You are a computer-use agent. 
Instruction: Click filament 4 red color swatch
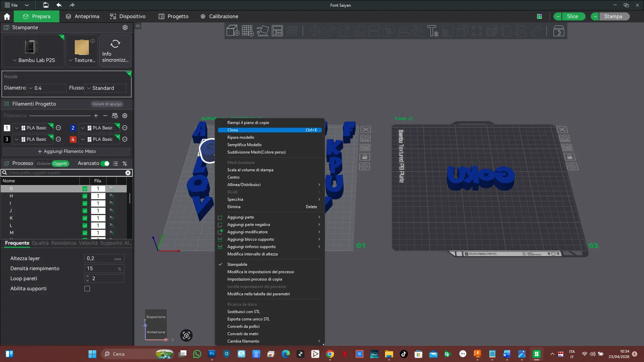(x=73, y=139)
